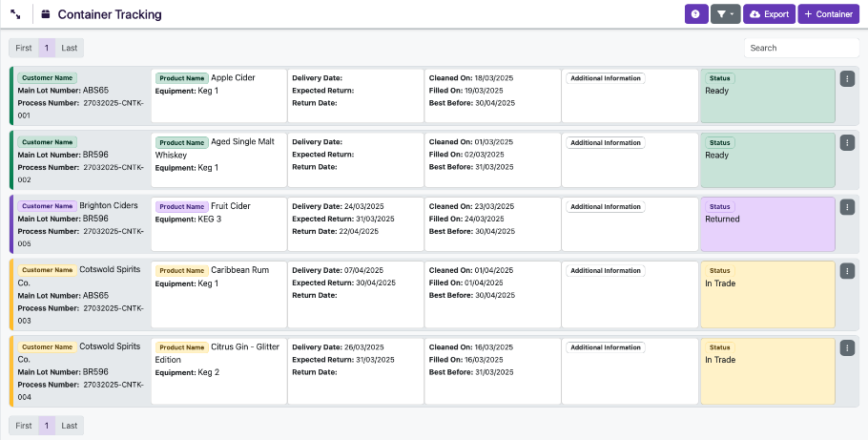Screen dimensions: 868x440
Task: Open three-dot menu for Caribbean Rum row
Action: click(847, 270)
